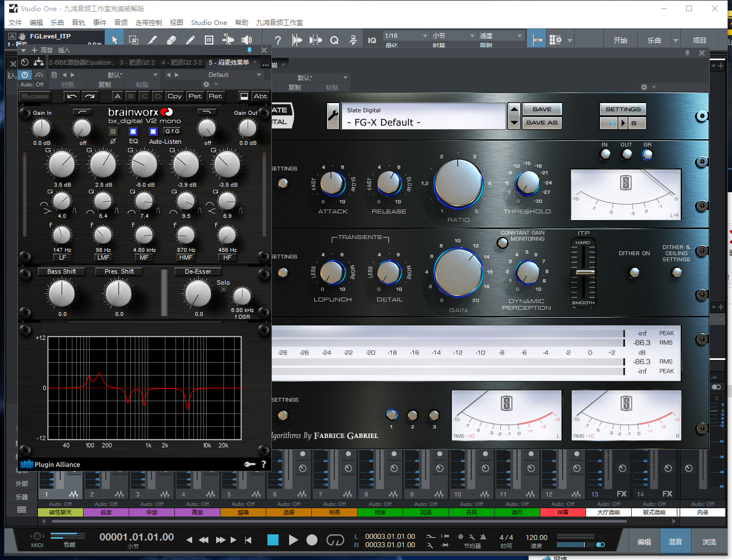Click the SAVE AS button
Image resolution: width=732 pixels, height=560 pixels.
pyautogui.click(x=541, y=123)
